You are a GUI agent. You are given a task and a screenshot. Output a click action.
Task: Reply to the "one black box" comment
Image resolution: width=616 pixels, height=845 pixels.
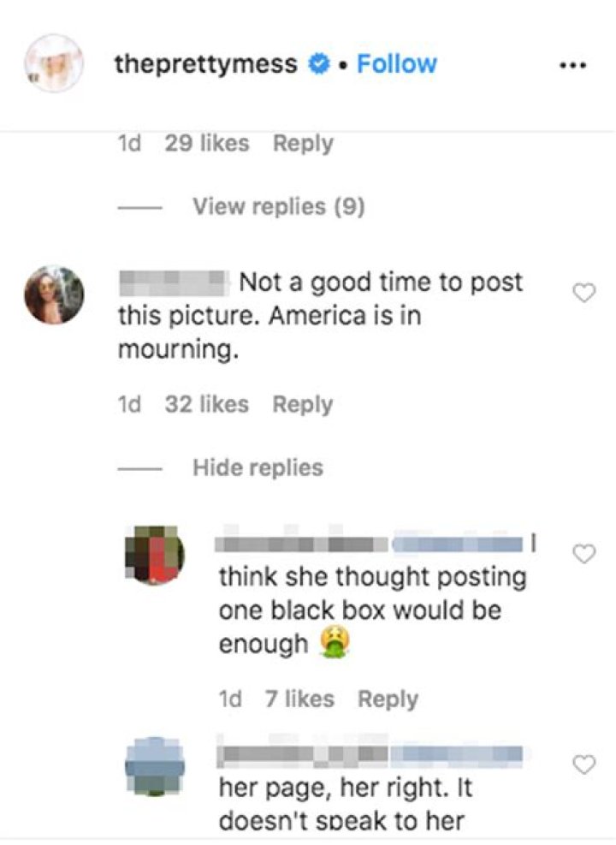(x=388, y=699)
